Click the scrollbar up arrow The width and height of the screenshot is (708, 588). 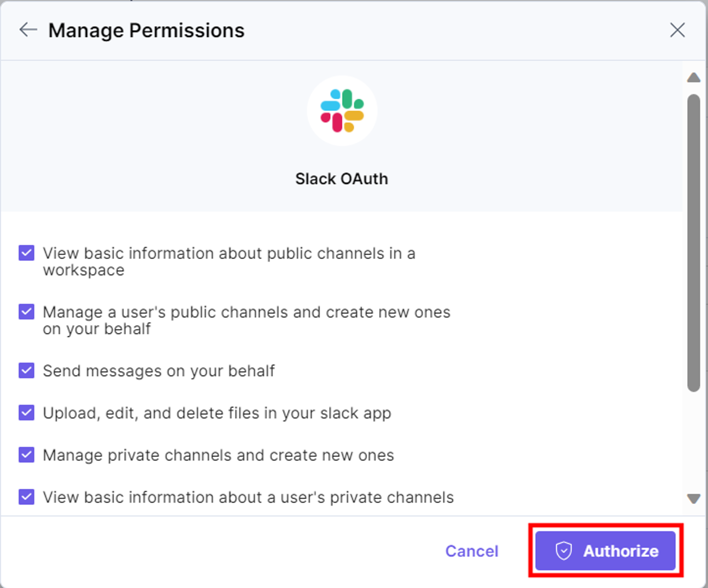point(693,78)
